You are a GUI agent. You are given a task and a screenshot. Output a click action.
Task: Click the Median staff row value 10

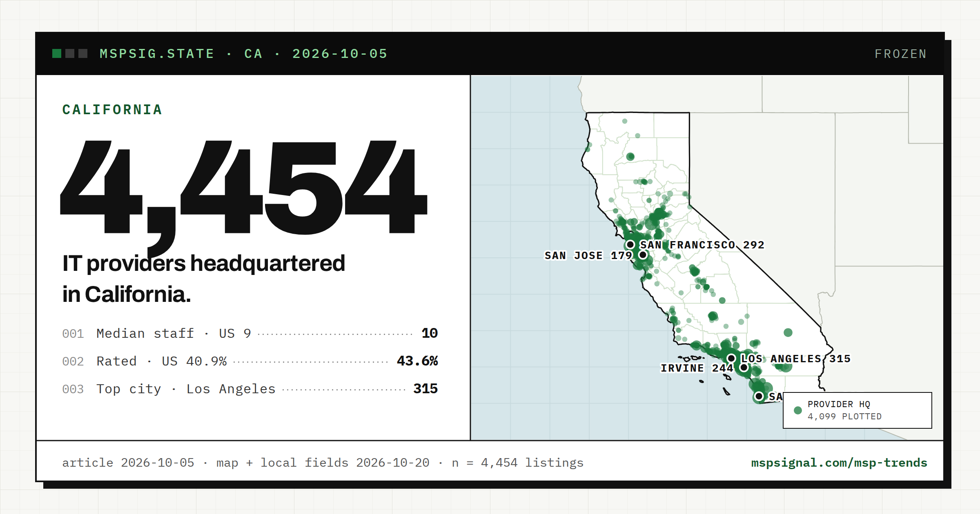430,333
